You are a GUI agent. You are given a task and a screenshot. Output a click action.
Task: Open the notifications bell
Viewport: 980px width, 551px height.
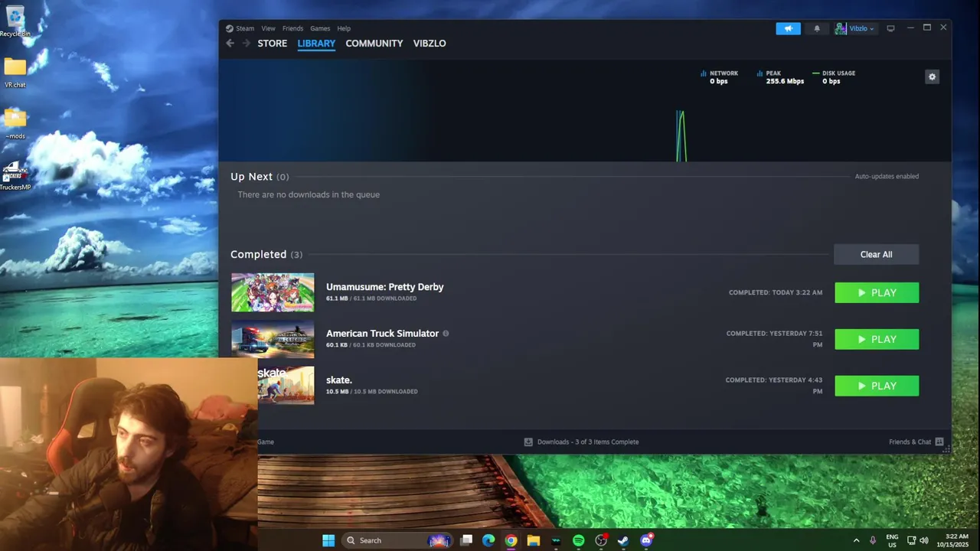pyautogui.click(x=817, y=28)
